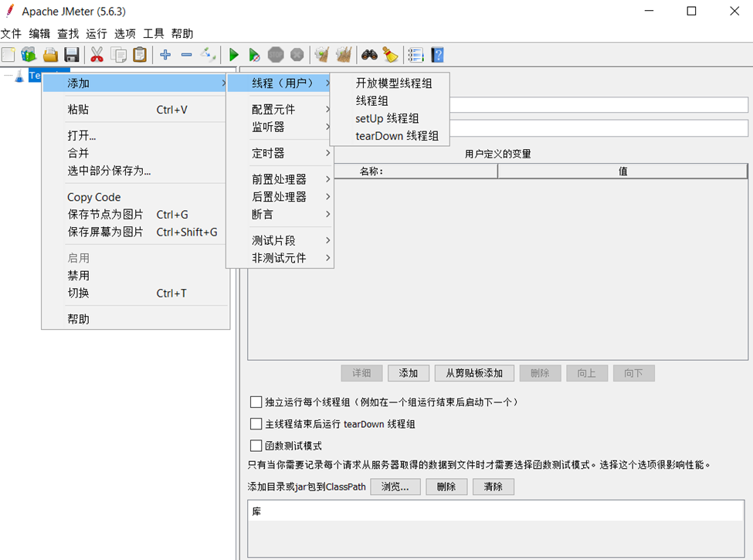Expand the 定时器 submenu
This screenshot has width=753, height=560.
[280, 153]
